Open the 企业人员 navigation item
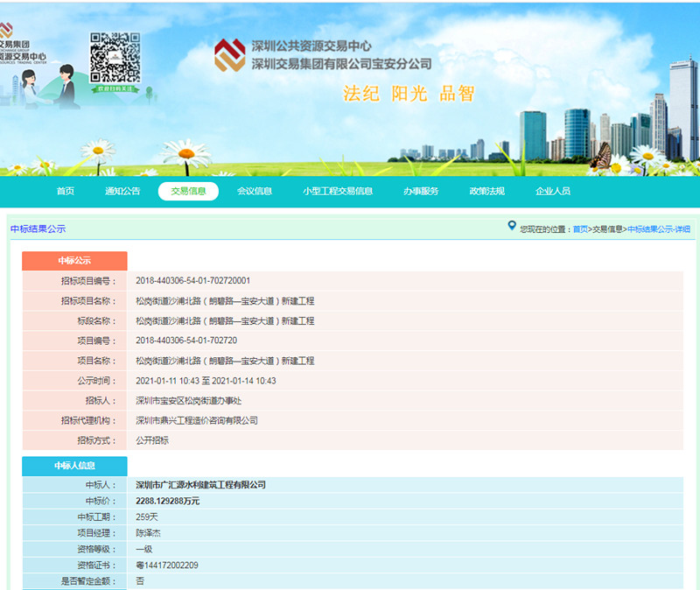The height and width of the screenshot is (590, 700). [553, 191]
